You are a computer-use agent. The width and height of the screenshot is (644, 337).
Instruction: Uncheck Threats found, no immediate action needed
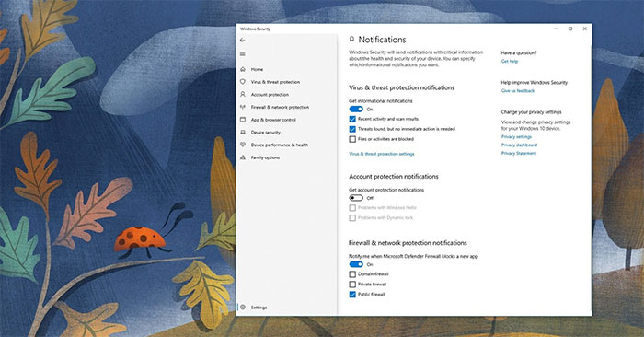(x=352, y=129)
